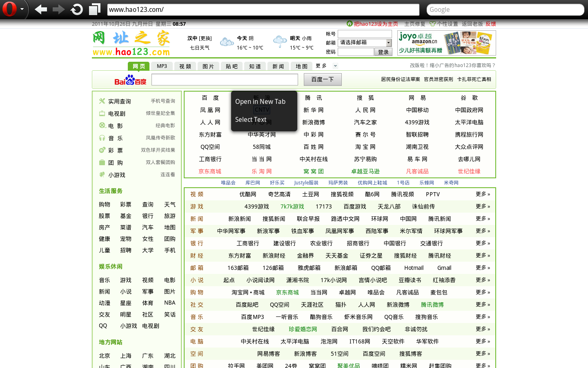Image resolution: width=588 pixels, height=368 pixels.
Task: Open the 返回老版 link
Action: 472,24
